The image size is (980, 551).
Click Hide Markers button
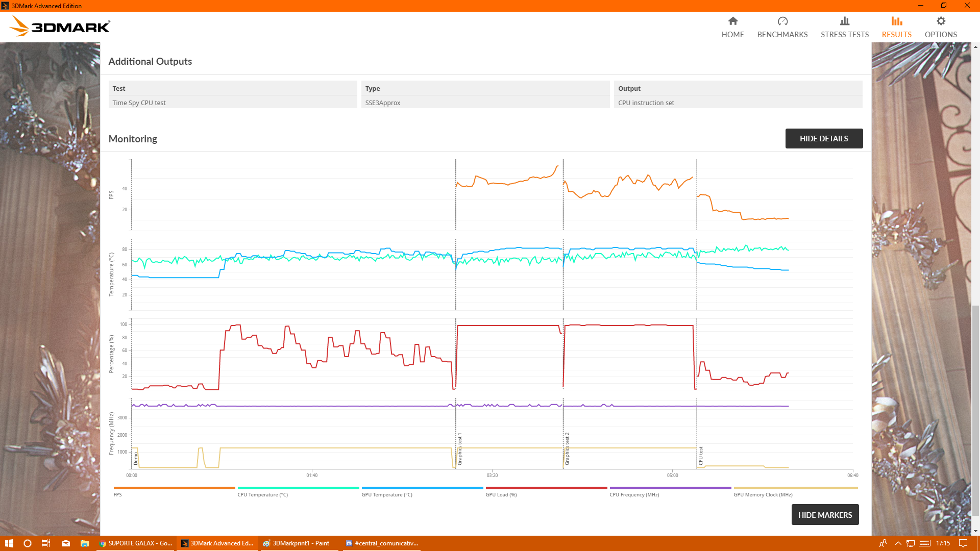point(825,515)
